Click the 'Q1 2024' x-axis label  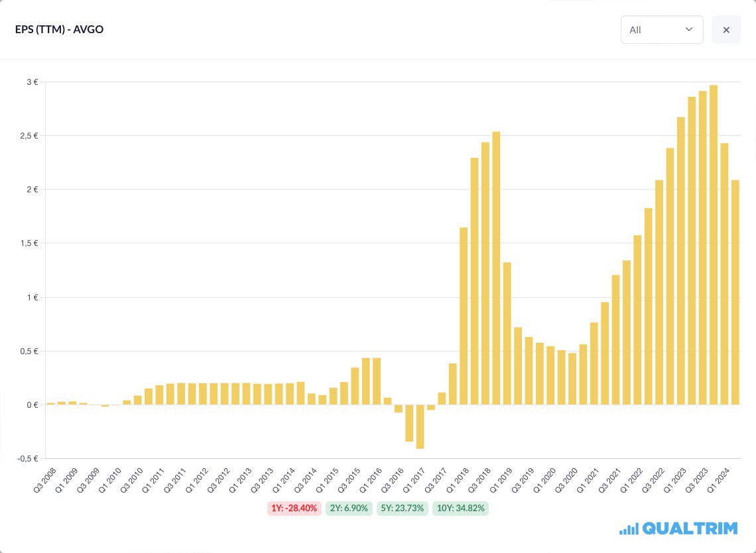tap(718, 479)
